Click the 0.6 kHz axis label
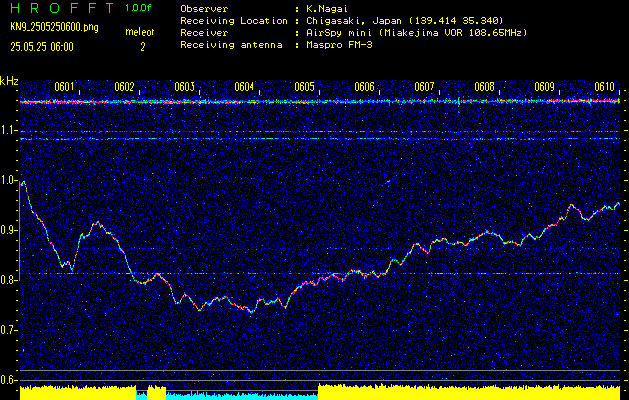The width and height of the screenshot is (629, 400). click(7, 380)
